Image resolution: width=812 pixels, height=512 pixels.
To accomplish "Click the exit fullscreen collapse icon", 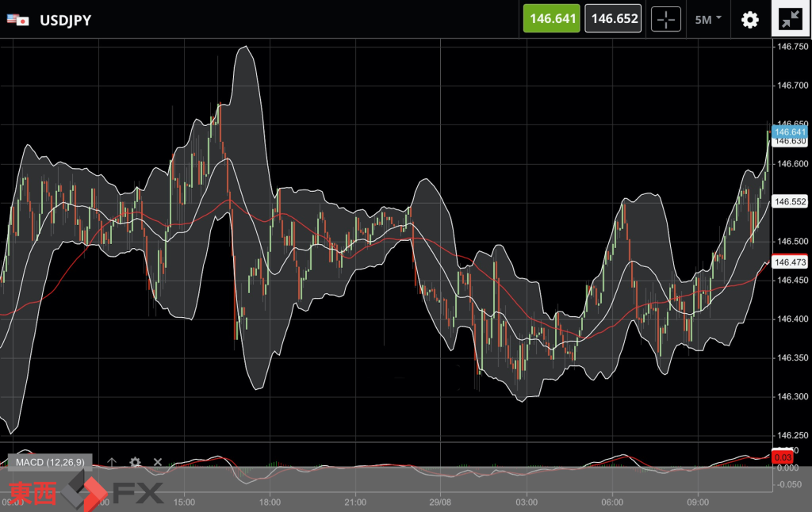I will tap(791, 19).
